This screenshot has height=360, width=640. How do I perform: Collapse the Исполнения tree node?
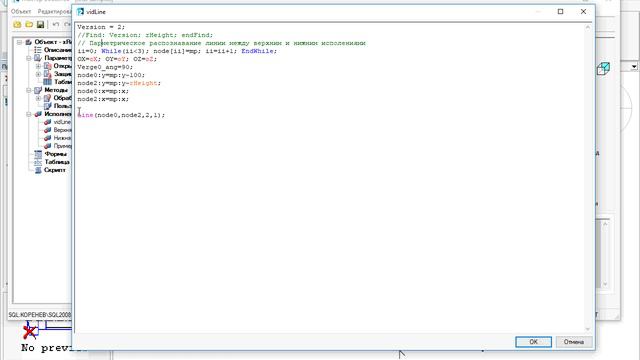29,114
